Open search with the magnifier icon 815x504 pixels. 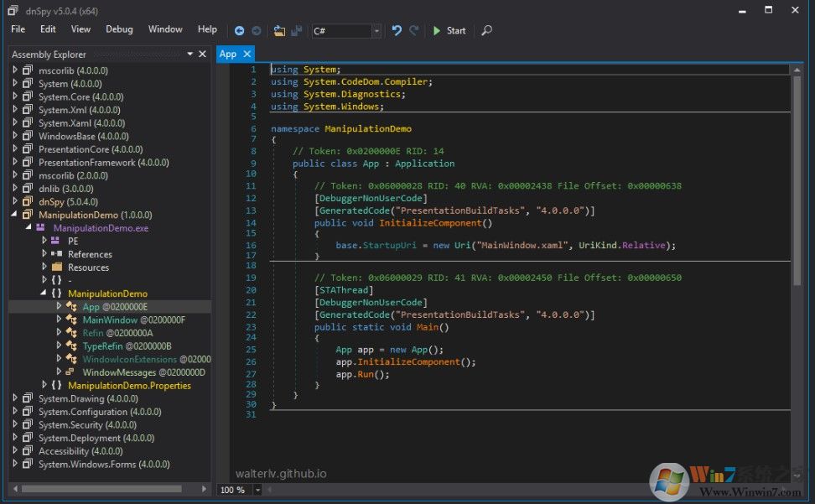[x=486, y=30]
